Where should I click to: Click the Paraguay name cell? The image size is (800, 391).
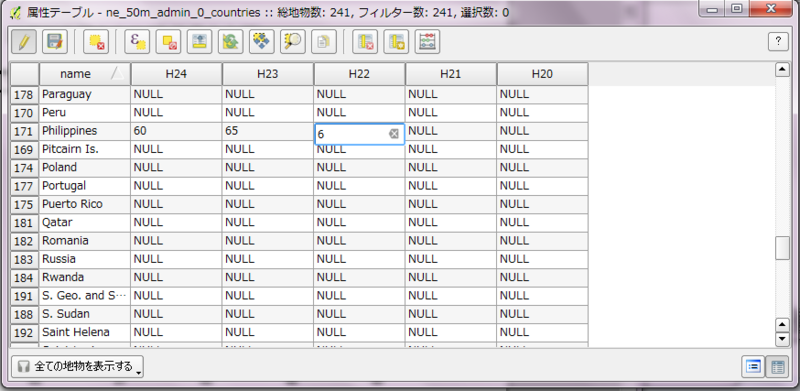(x=85, y=94)
